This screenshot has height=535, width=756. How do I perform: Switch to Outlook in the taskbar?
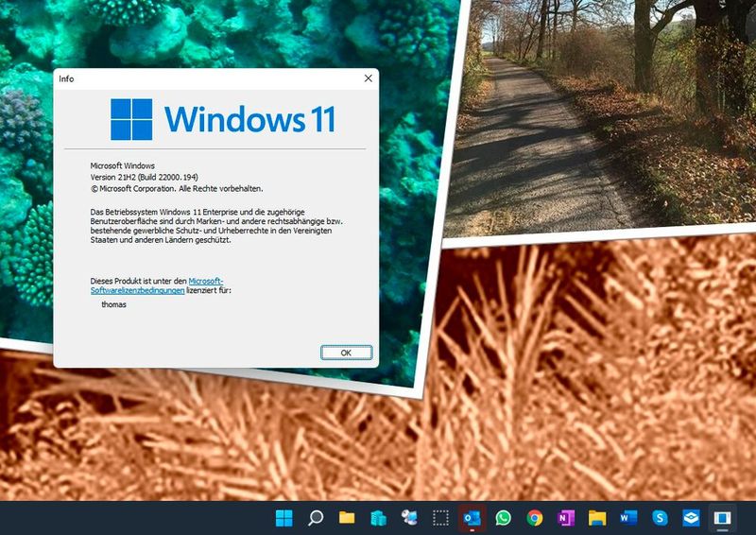(x=472, y=518)
